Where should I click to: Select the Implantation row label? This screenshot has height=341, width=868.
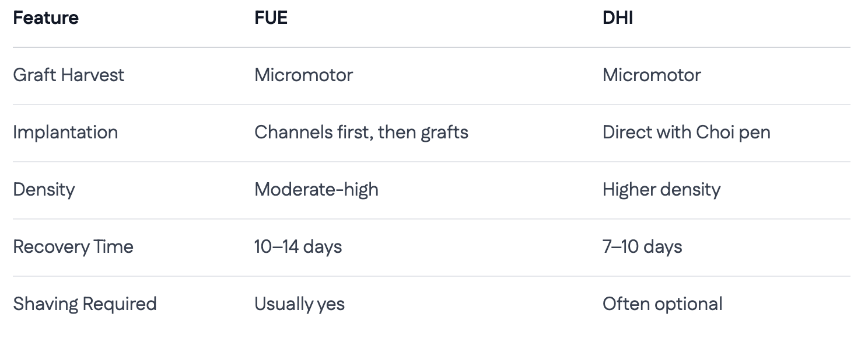(65, 132)
